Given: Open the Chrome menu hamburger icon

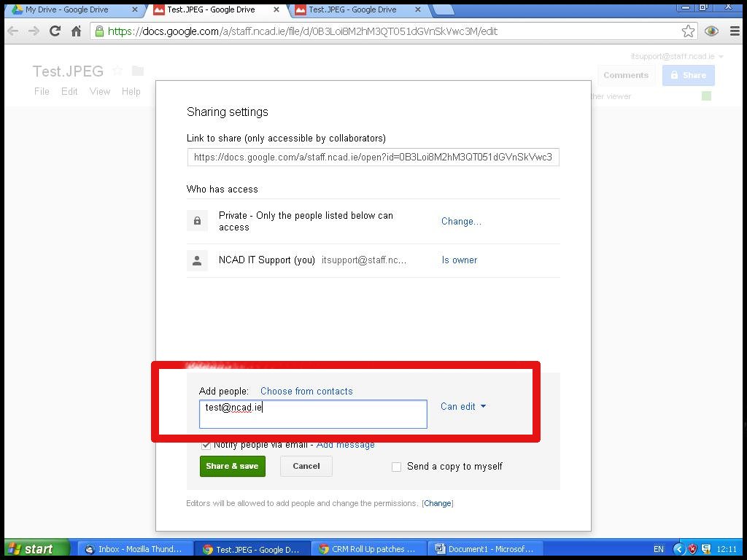Looking at the screenshot, I should point(735,31).
